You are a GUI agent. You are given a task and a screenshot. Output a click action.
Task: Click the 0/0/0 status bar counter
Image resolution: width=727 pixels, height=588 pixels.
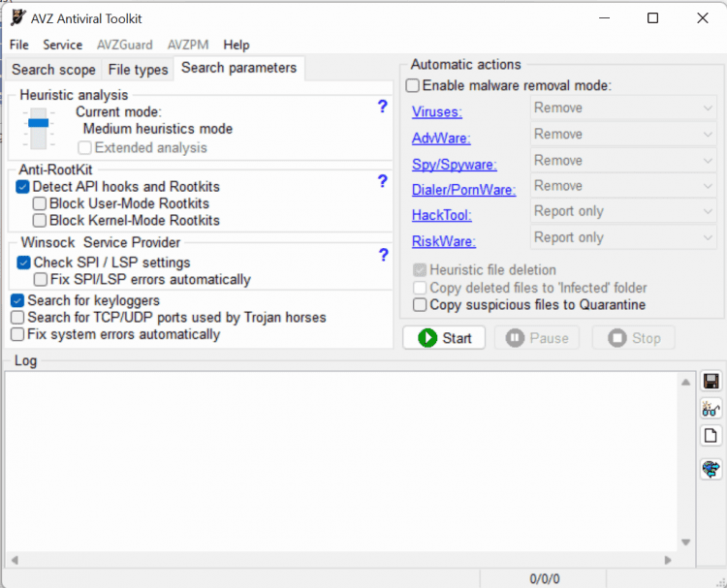click(545, 578)
